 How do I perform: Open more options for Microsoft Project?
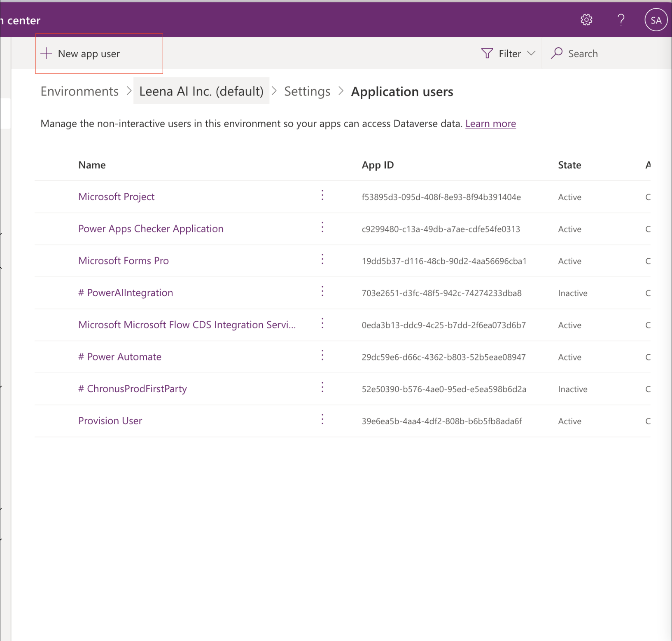click(322, 196)
